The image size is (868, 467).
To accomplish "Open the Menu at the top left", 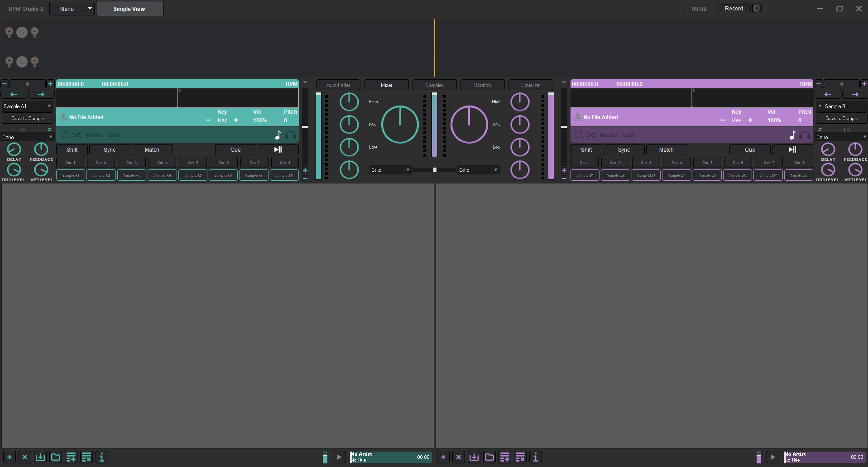I will 72,8.
